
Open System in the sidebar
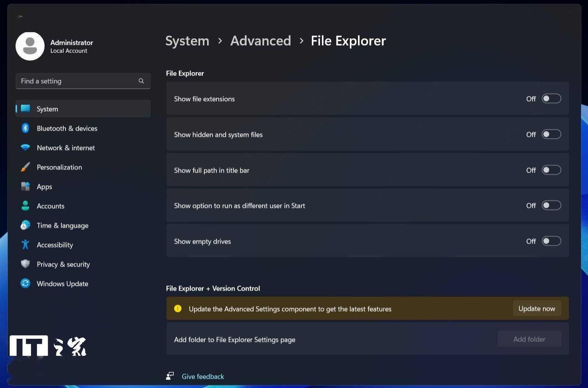coord(83,109)
